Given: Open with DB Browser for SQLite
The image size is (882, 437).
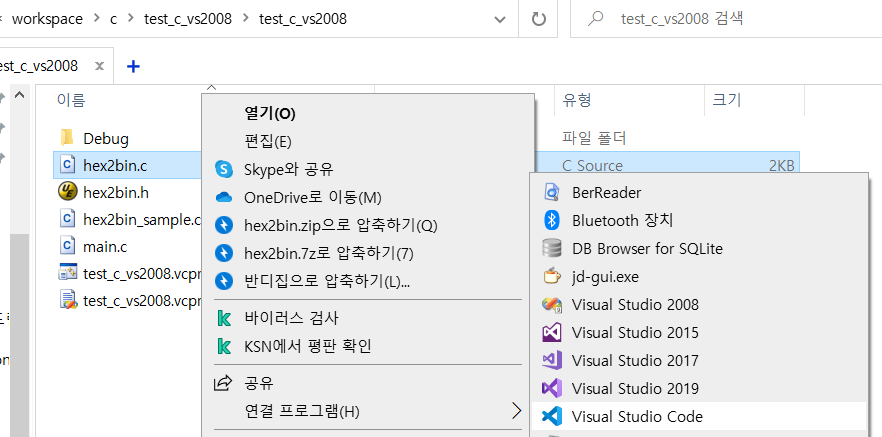Looking at the screenshot, I should pyautogui.click(x=698, y=249).
